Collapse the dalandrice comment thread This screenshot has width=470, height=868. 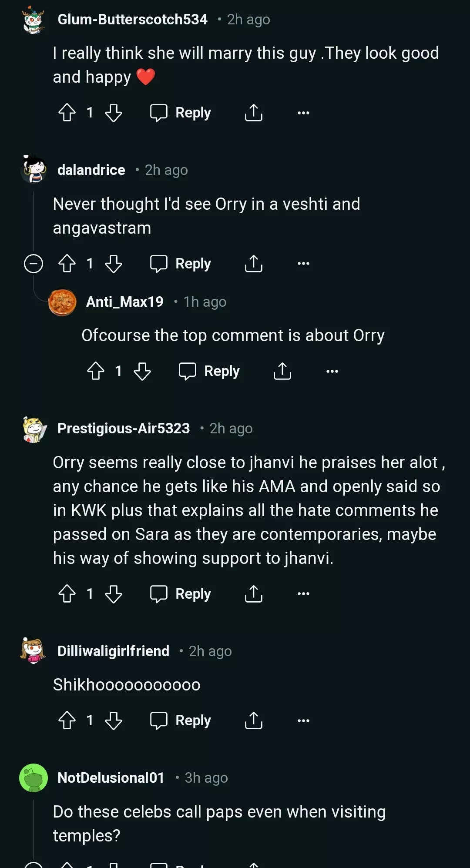pos(34,264)
